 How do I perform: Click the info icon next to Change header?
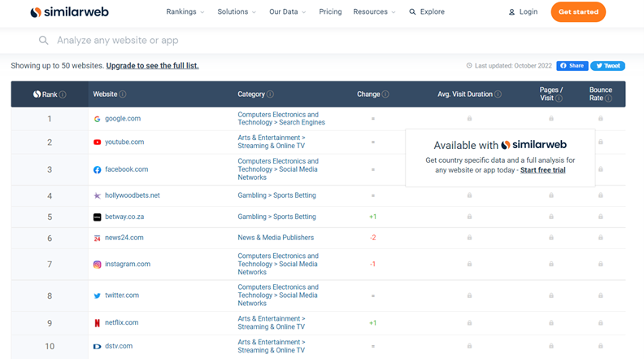[x=385, y=94]
